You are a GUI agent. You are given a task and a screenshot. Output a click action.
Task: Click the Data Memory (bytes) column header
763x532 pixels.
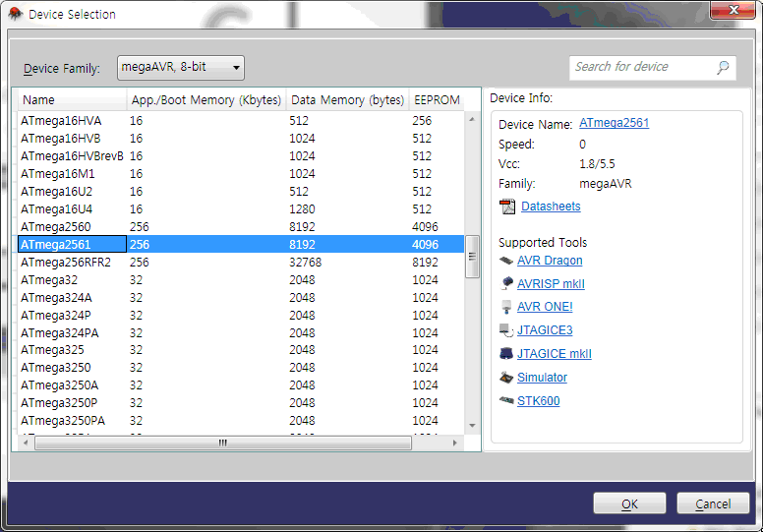[x=347, y=100]
